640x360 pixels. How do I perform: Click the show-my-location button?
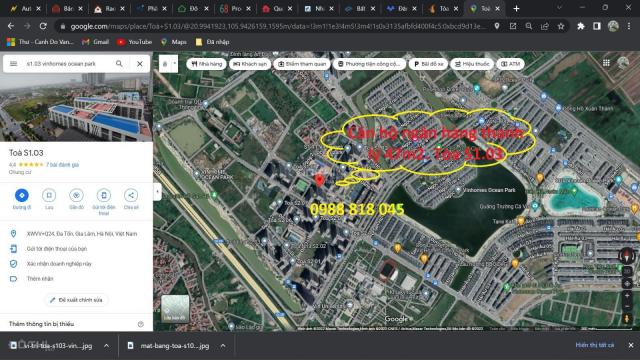tap(627, 284)
